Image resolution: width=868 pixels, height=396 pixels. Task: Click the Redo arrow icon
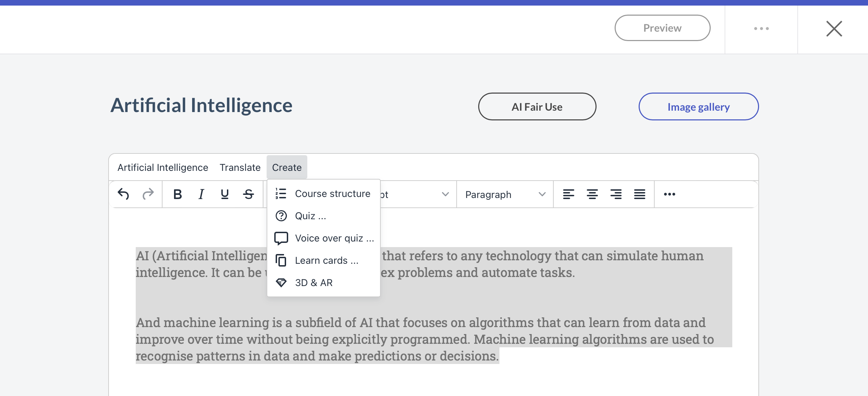148,194
